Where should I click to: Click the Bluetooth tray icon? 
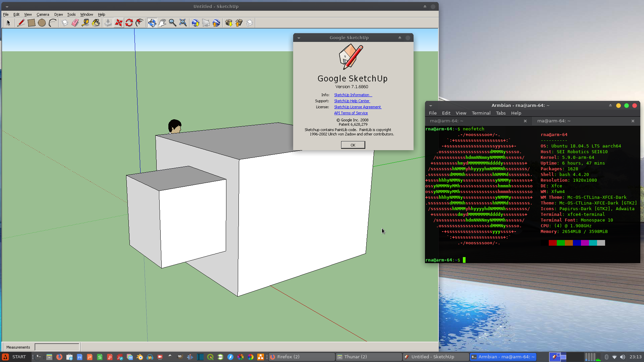click(606, 357)
